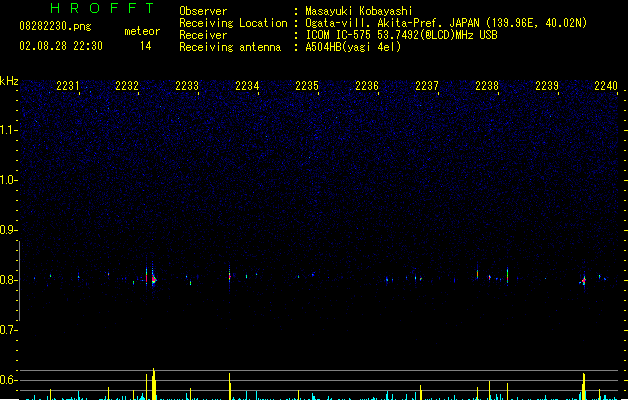This screenshot has height=400, width=629.
Task: Click the yellow intensity bar before 2234
Action: [230, 386]
